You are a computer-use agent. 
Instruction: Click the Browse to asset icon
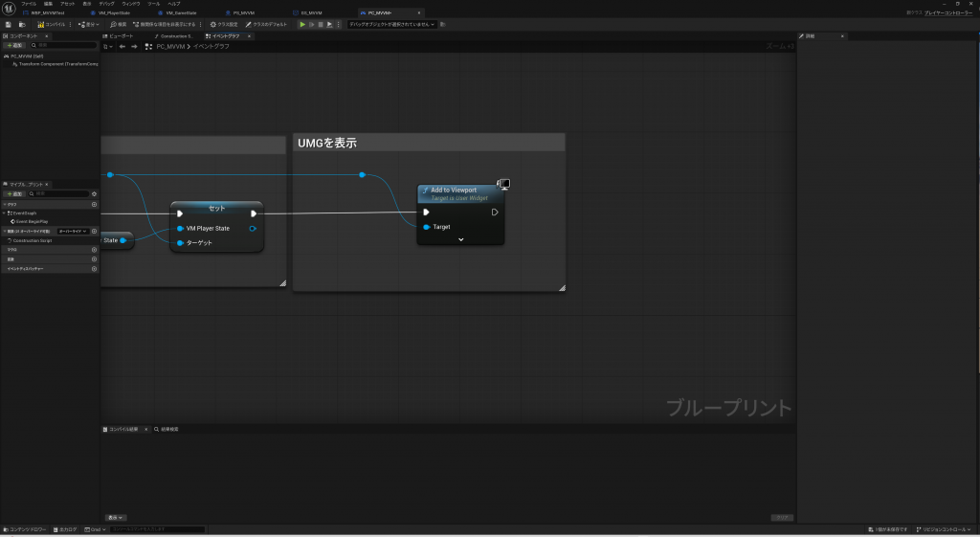tap(21, 24)
